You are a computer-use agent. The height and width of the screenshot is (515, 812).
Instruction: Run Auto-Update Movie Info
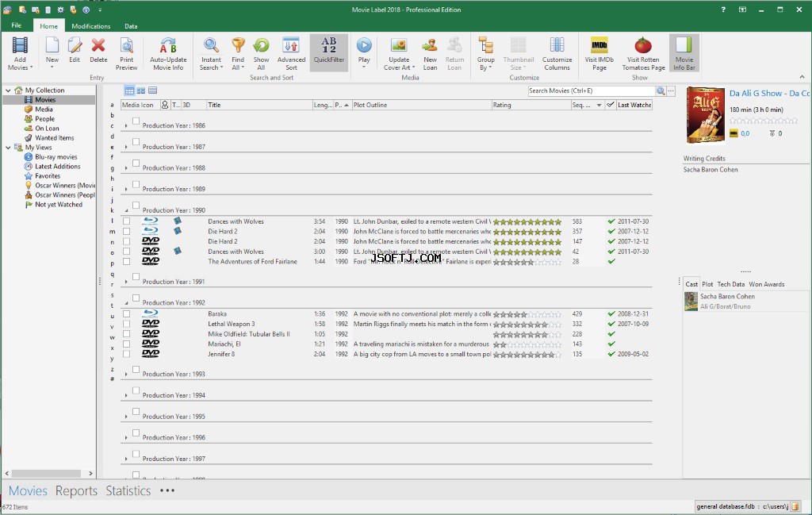pyautogui.click(x=168, y=53)
